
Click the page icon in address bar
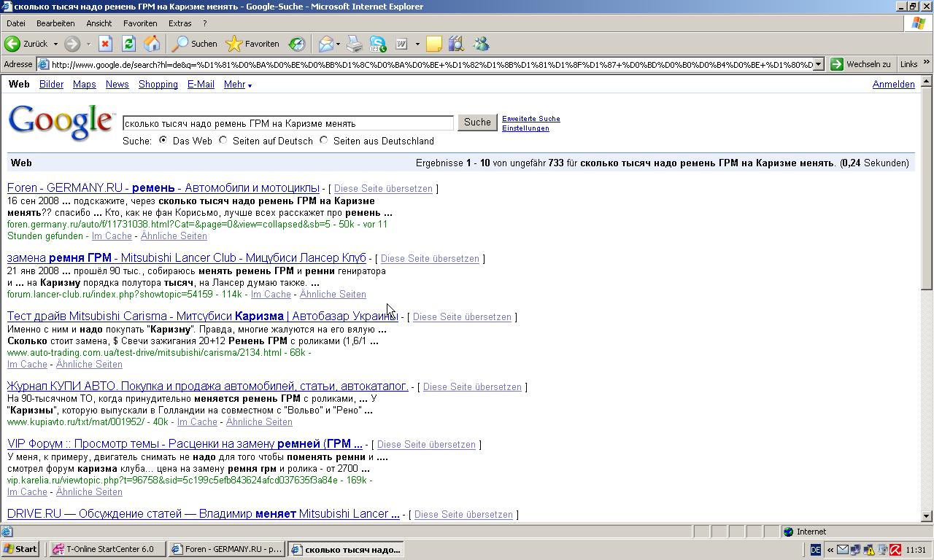[44, 64]
